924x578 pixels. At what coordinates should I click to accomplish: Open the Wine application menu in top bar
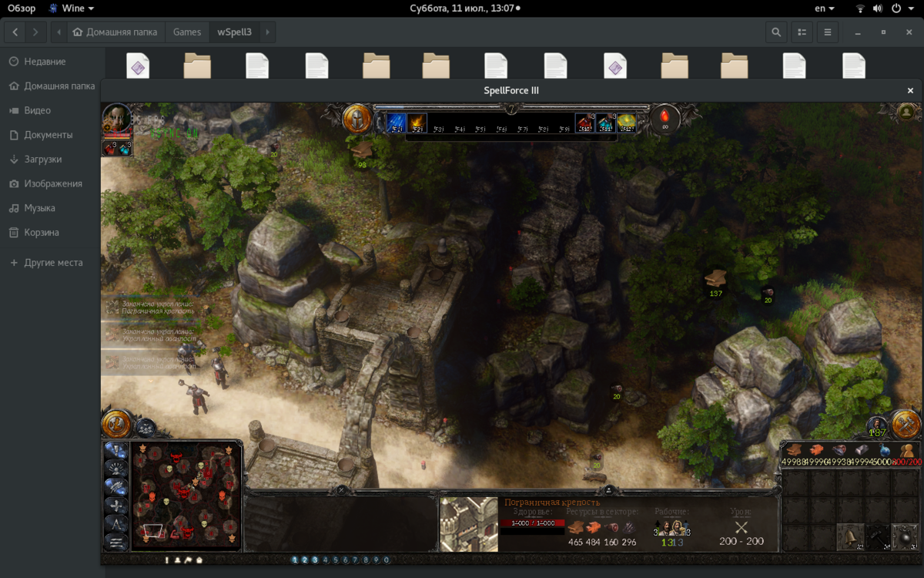(72, 8)
